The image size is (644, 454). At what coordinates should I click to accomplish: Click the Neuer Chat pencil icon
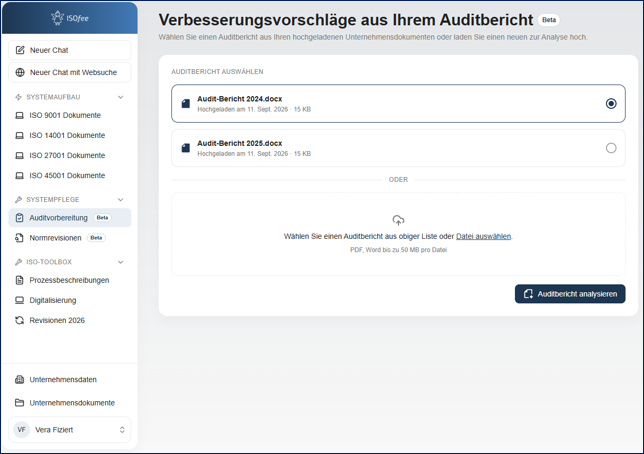tap(20, 50)
